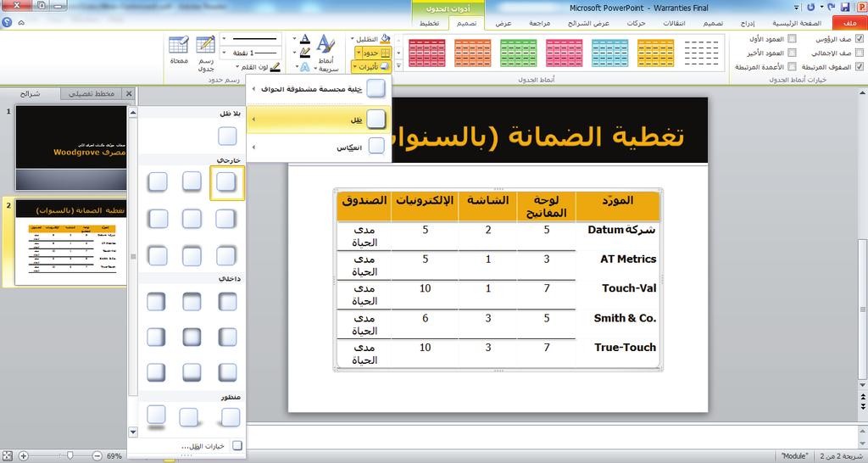This screenshot has width=868, height=463.
Task: Select the Eraser (ممحاة) tool
Action: click(179, 50)
